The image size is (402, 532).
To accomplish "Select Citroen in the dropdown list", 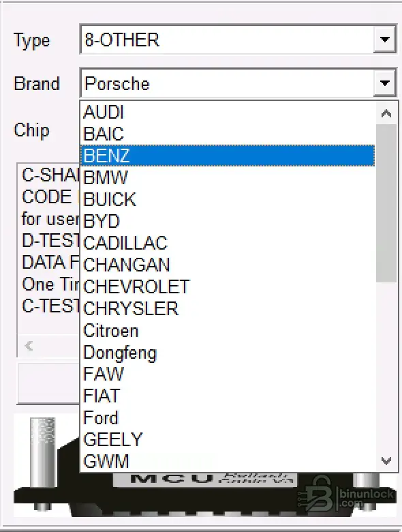I will 228,331.
